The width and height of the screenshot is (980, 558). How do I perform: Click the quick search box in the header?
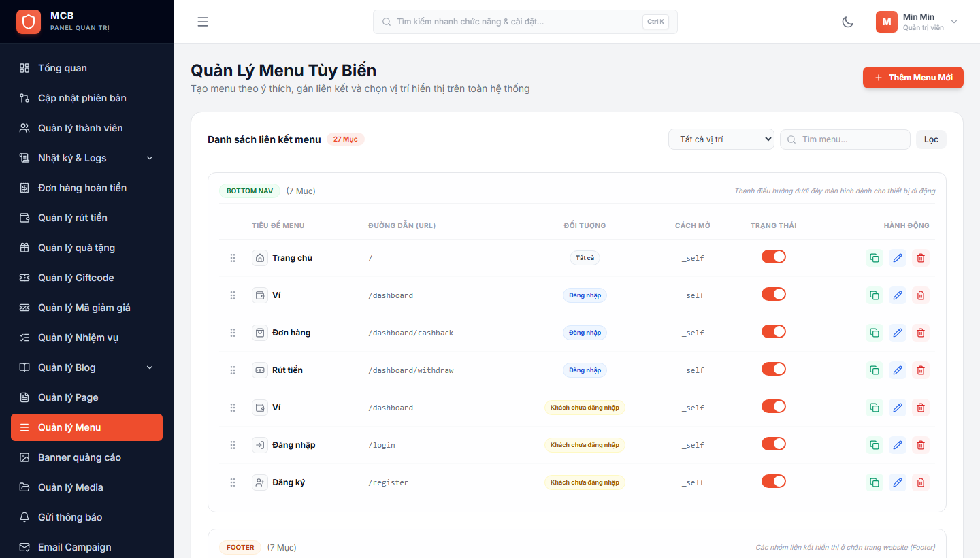click(x=525, y=22)
